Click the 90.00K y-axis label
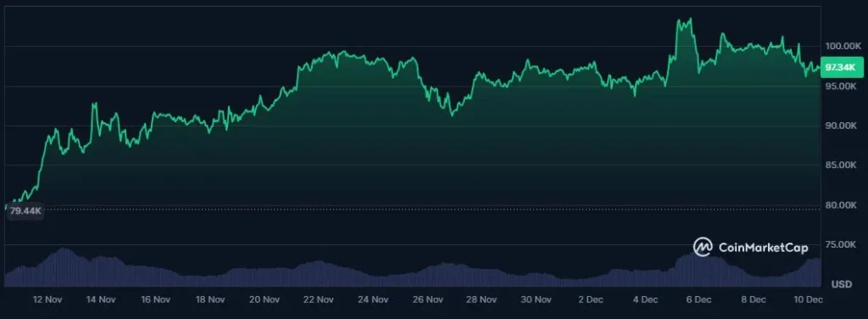The image size is (868, 319). pos(841,126)
